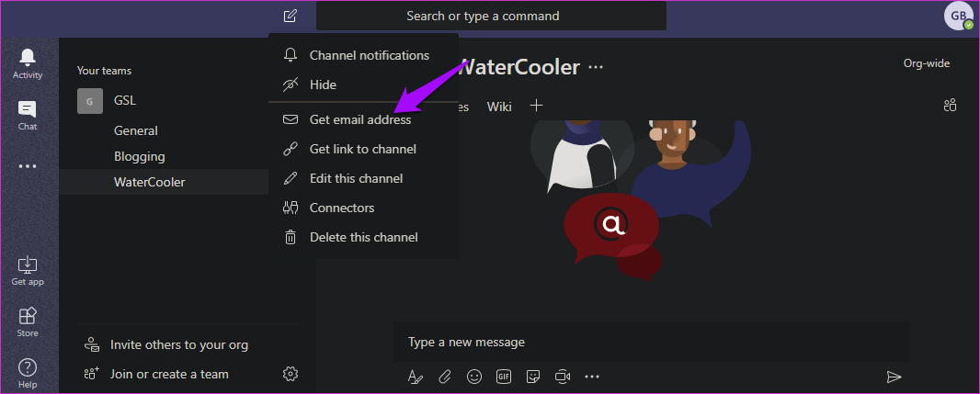Viewport: 980px width, 394px height.
Task: Choose Get link to channel
Action: pos(364,149)
